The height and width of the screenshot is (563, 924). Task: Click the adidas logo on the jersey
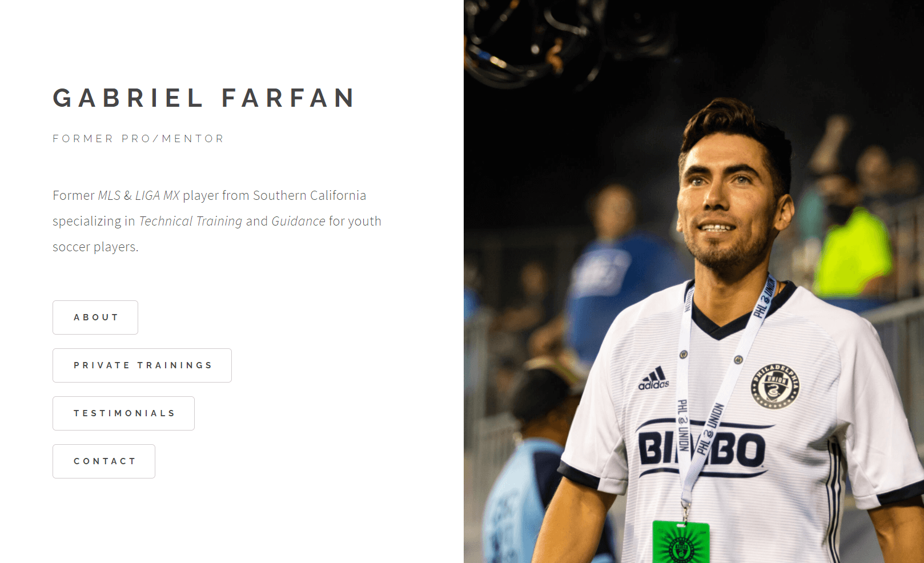654,379
